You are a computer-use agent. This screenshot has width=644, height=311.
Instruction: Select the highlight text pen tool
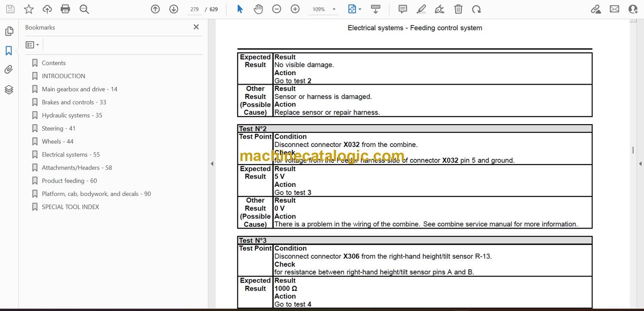(x=421, y=9)
